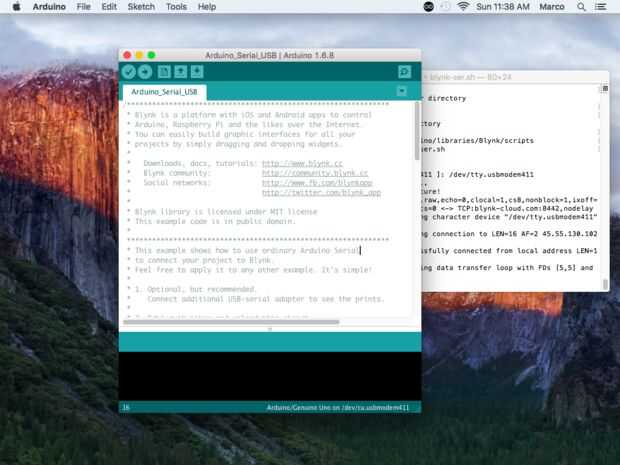Open the Arduino application menu

point(49,7)
